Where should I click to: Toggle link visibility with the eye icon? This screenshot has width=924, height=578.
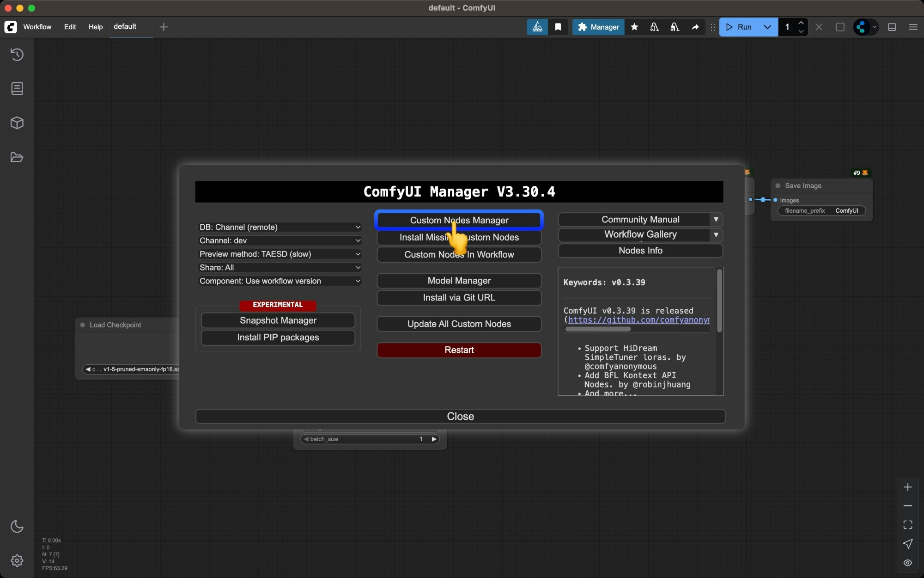click(x=907, y=563)
